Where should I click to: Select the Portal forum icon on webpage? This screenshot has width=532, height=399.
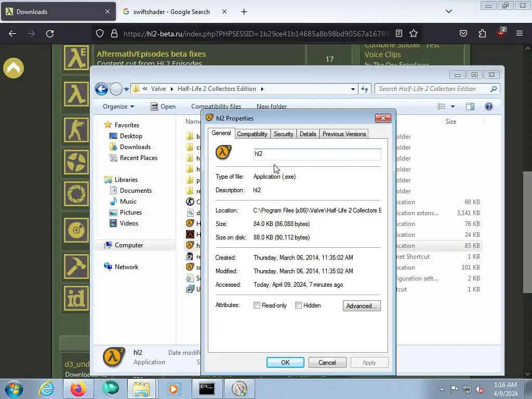pyautogui.click(x=76, y=194)
